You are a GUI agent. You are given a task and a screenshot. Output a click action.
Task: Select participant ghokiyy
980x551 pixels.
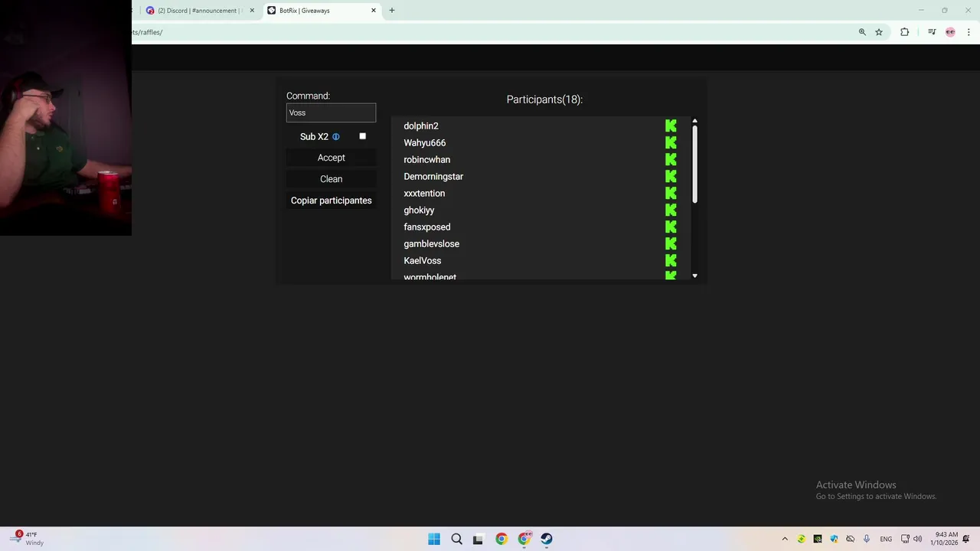pos(419,210)
